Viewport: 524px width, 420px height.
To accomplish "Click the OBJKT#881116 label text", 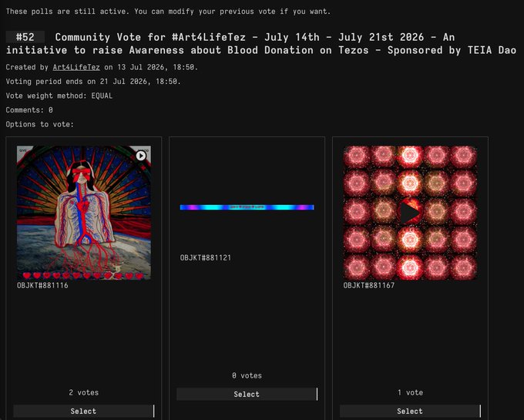I will pyautogui.click(x=42, y=285).
